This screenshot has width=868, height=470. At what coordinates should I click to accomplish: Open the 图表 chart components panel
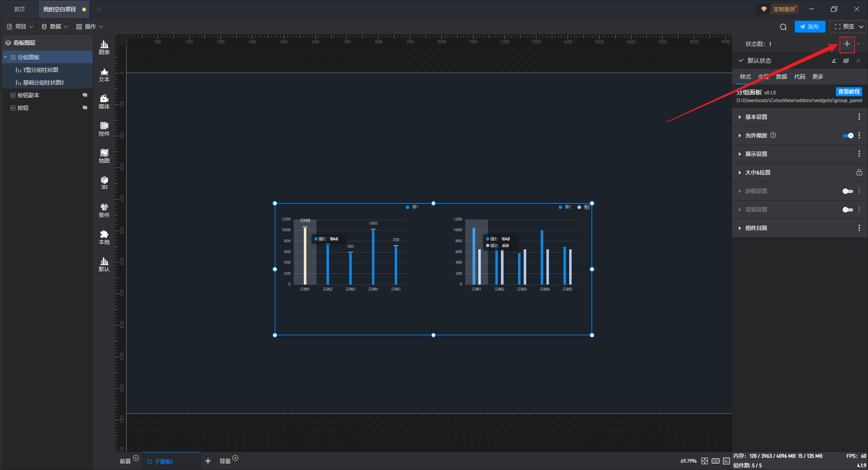pyautogui.click(x=104, y=47)
